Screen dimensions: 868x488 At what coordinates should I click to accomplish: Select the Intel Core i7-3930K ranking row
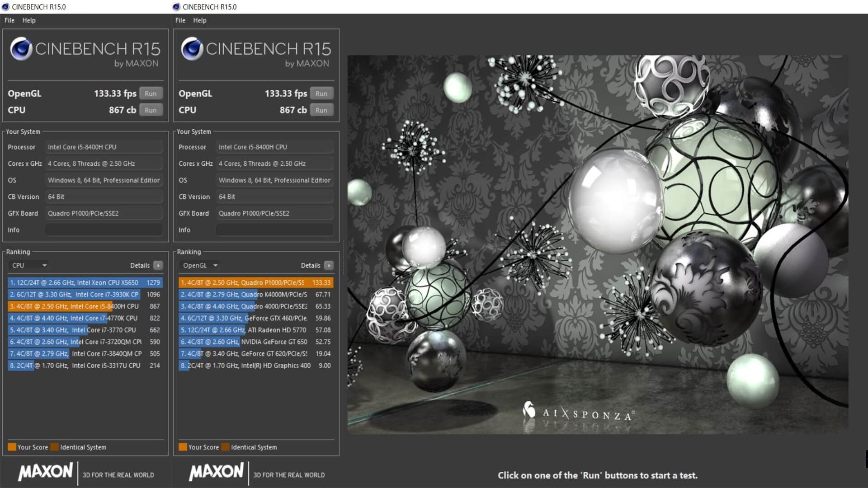point(85,294)
